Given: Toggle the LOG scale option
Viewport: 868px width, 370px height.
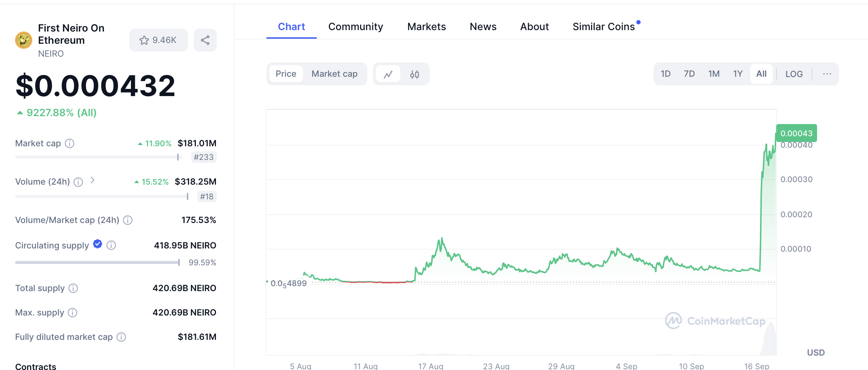Looking at the screenshot, I should tap(794, 74).
